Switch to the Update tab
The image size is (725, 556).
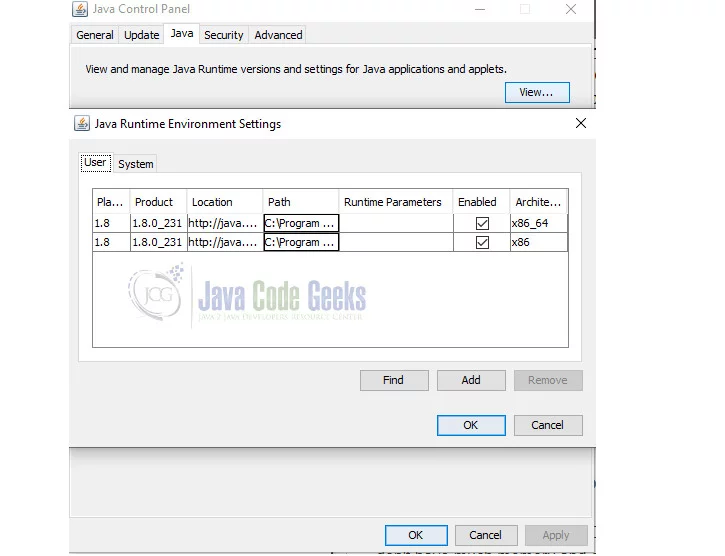pyautogui.click(x=141, y=35)
